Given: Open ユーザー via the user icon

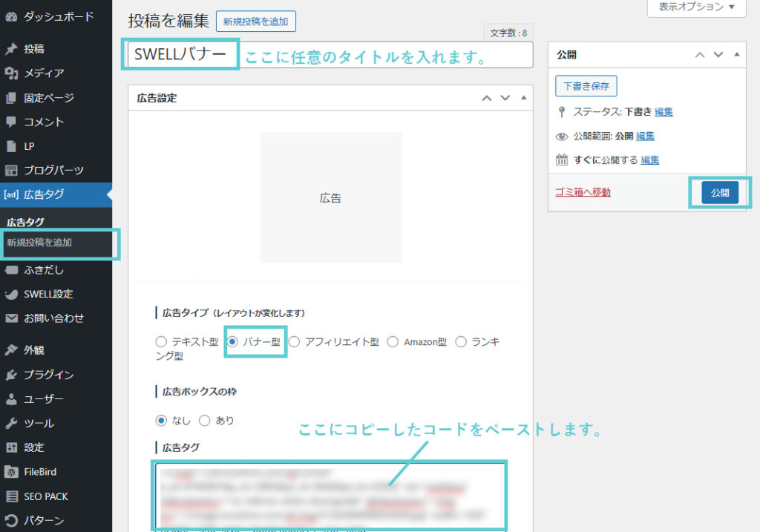Looking at the screenshot, I should tap(11, 399).
